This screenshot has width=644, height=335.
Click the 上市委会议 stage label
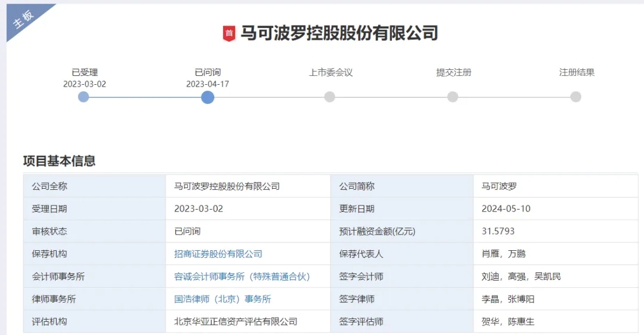point(330,72)
